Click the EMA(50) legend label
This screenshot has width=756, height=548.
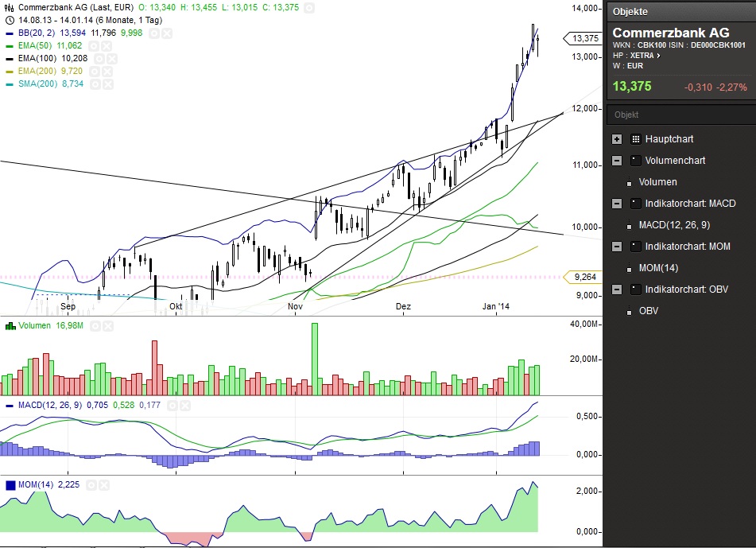(36, 46)
